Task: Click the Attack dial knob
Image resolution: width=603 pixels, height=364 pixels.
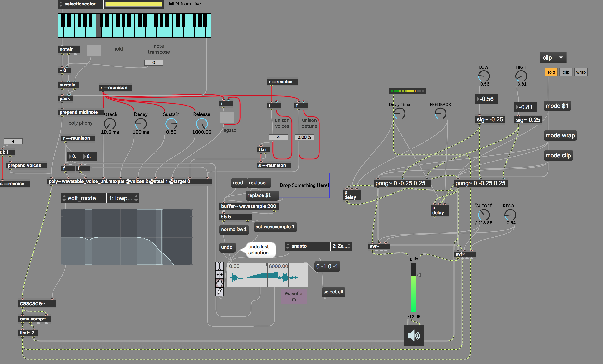Action: click(110, 124)
